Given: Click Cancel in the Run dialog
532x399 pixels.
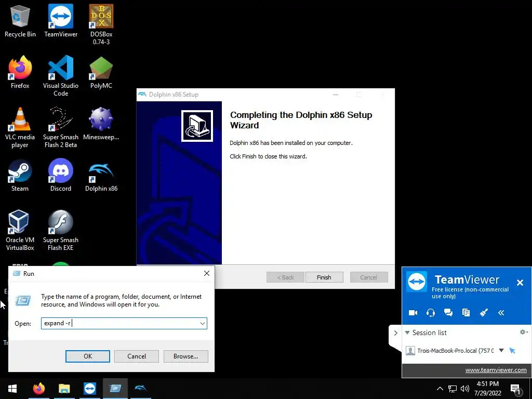Looking at the screenshot, I should pos(137,356).
